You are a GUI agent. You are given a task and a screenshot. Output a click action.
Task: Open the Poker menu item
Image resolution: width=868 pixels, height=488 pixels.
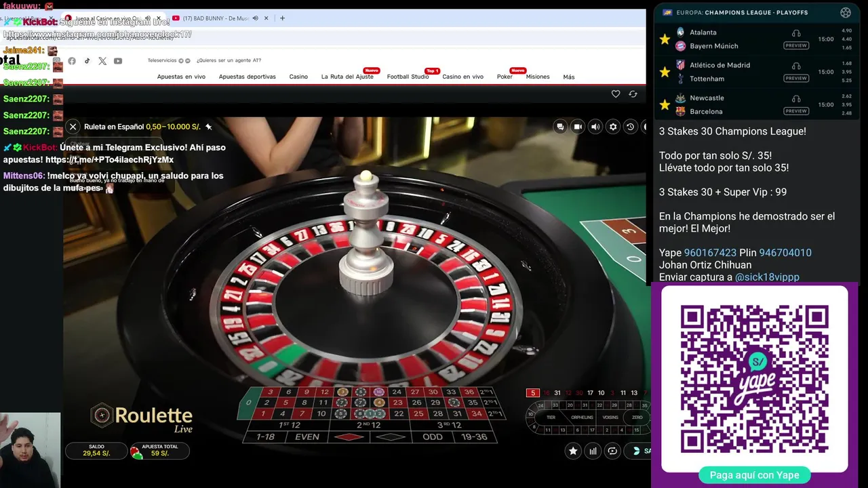pos(505,77)
